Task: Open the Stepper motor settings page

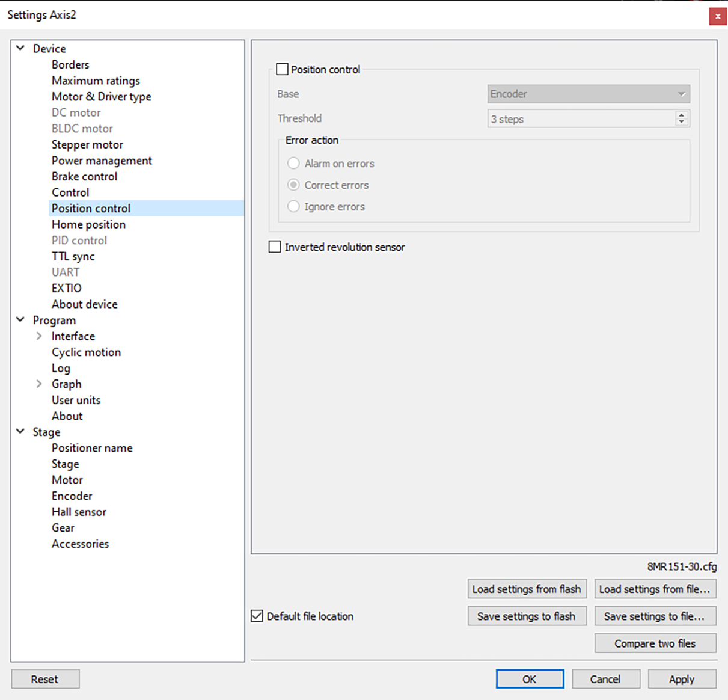Action: pyautogui.click(x=87, y=144)
